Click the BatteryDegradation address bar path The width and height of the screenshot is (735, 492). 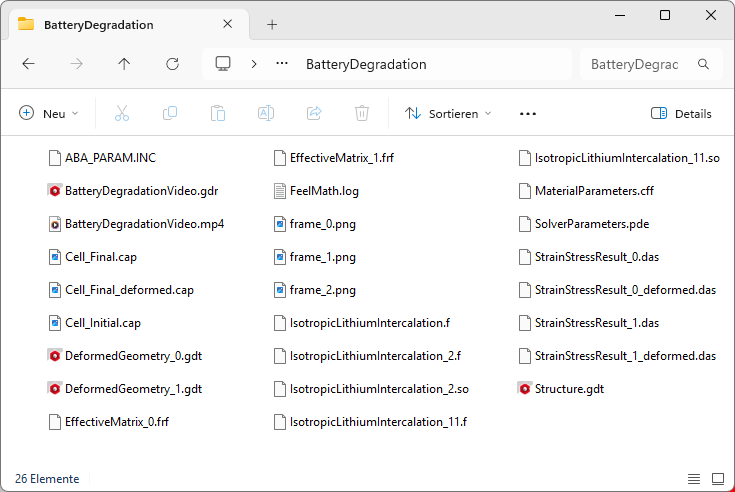(366, 64)
